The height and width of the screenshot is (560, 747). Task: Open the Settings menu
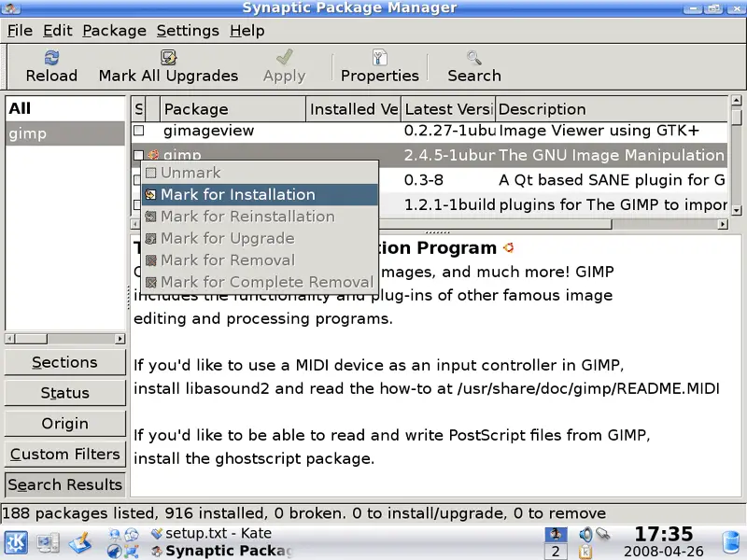188,31
